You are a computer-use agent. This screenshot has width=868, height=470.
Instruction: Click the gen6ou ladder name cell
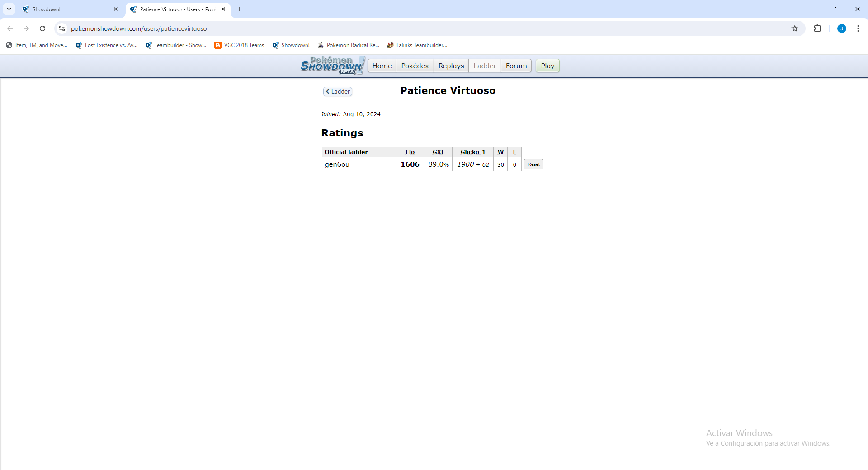tap(359, 164)
